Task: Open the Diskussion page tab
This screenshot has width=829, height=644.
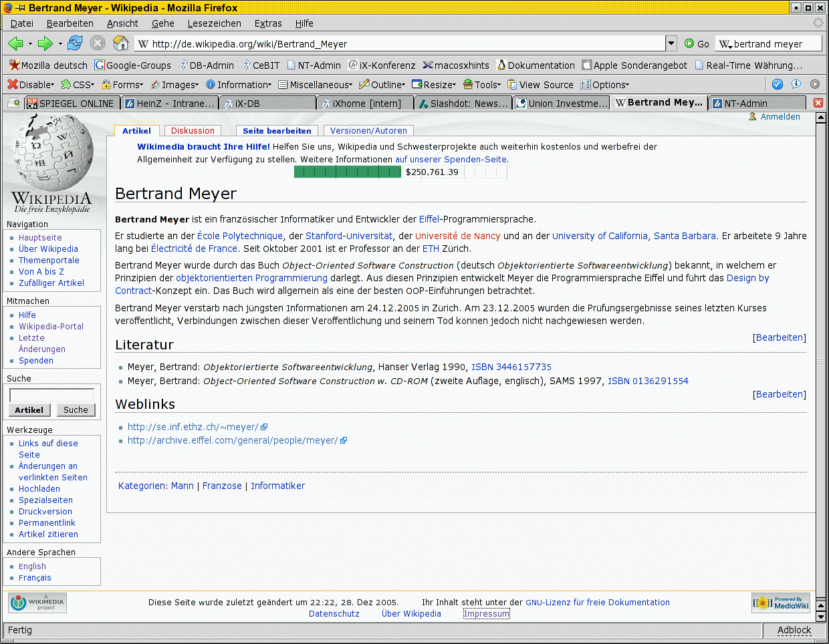Action: pos(193,131)
